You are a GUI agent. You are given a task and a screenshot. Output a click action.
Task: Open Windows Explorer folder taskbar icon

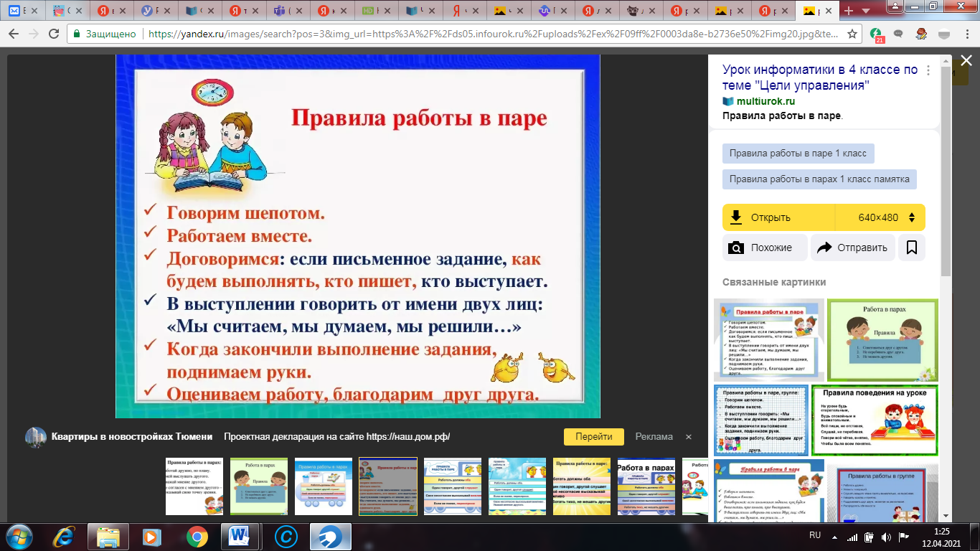[x=108, y=537]
